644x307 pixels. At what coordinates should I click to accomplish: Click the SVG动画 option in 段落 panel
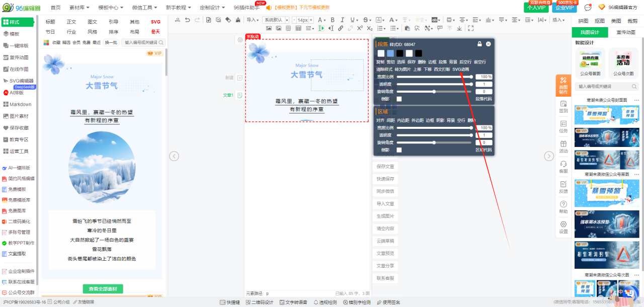pyautogui.click(x=460, y=69)
